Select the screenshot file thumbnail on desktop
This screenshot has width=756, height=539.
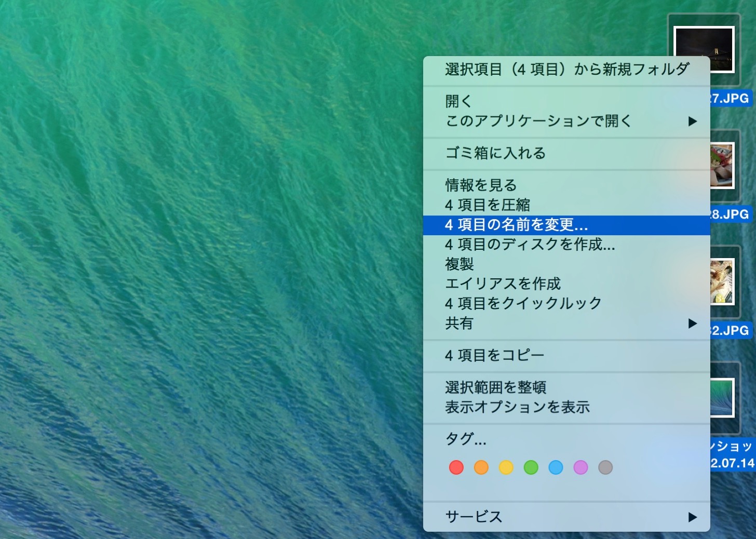(722, 398)
